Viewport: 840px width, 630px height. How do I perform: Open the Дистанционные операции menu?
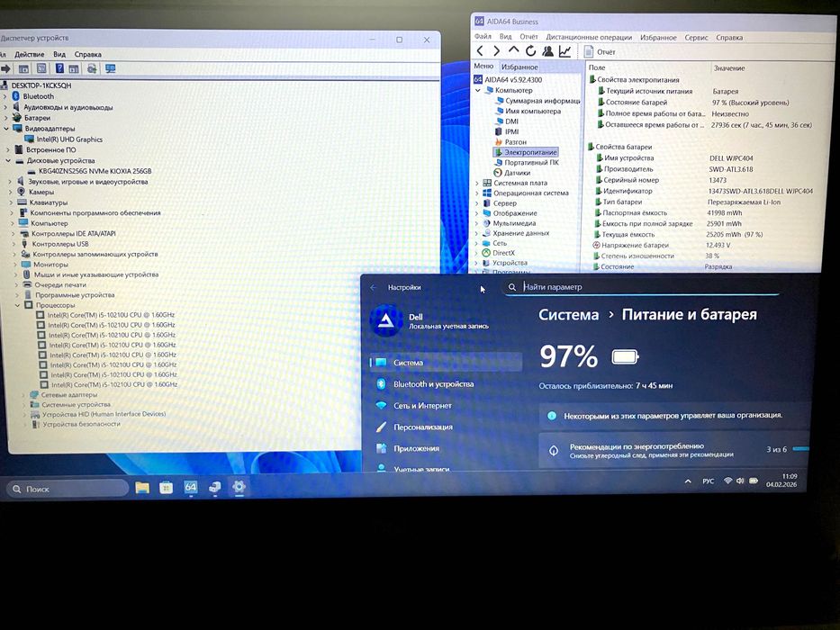[589, 37]
